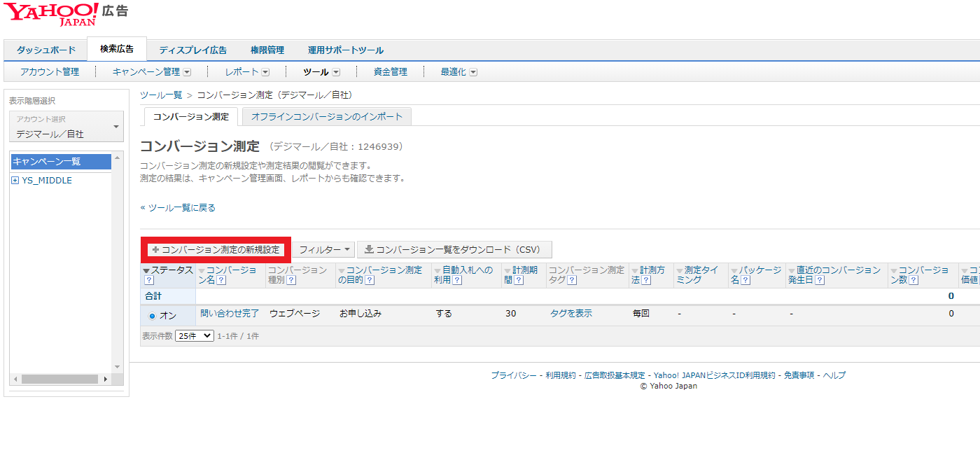Open the レポート dropdown arrow

(x=265, y=72)
